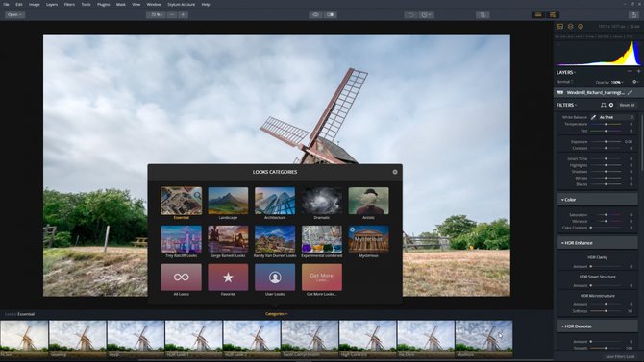644x362 pixels.
Task: Open the Normal blend mode dropdown
Action: pos(565,82)
